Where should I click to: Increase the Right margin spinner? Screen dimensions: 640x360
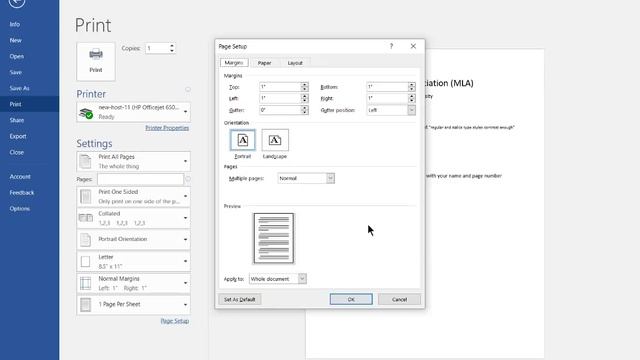(x=411, y=96)
